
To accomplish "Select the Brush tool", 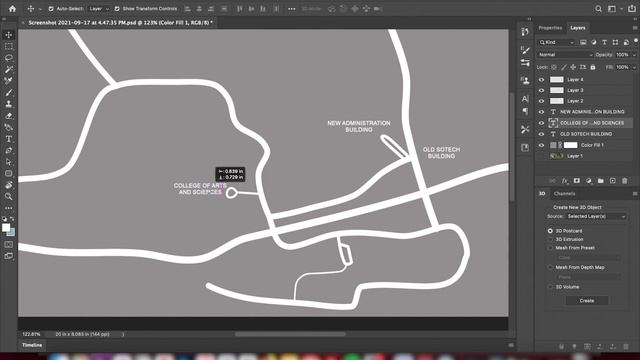I will (9, 93).
